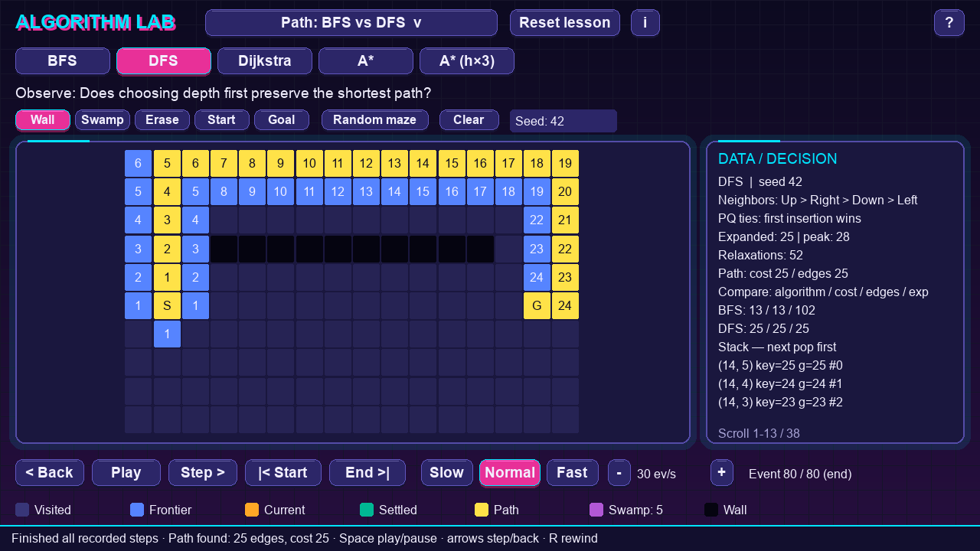Select the DFS algorithm tab
This screenshot has width=980, height=551.
164,61
